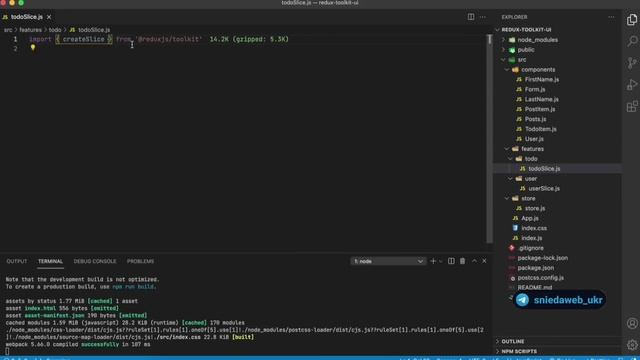
Task: Open App.js in explorer
Action: [x=558, y=218]
